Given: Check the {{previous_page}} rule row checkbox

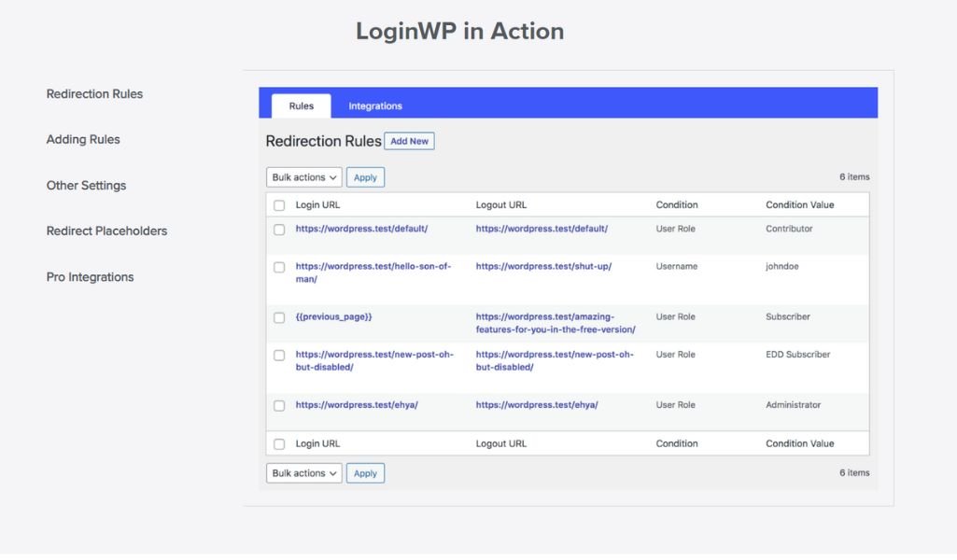Looking at the screenshot, I should tap(279, 318).
